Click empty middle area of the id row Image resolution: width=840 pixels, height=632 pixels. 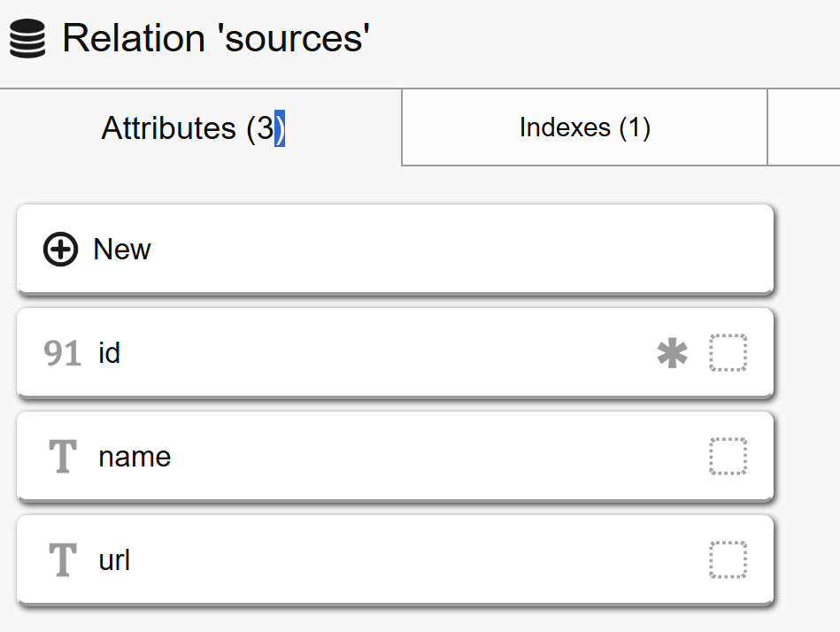(x=381, y=353)
